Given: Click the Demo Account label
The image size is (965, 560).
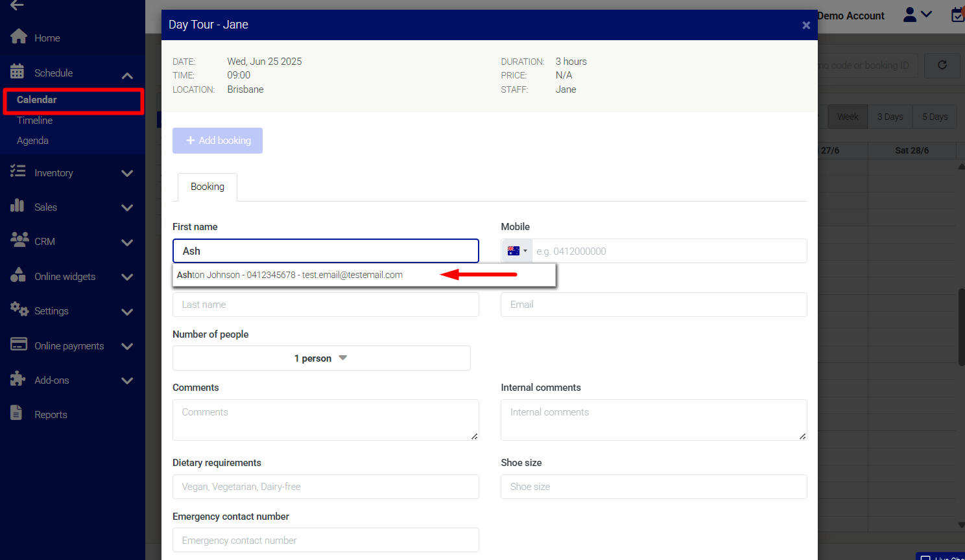Looking at the screenshot, I should tap(851, 16).
